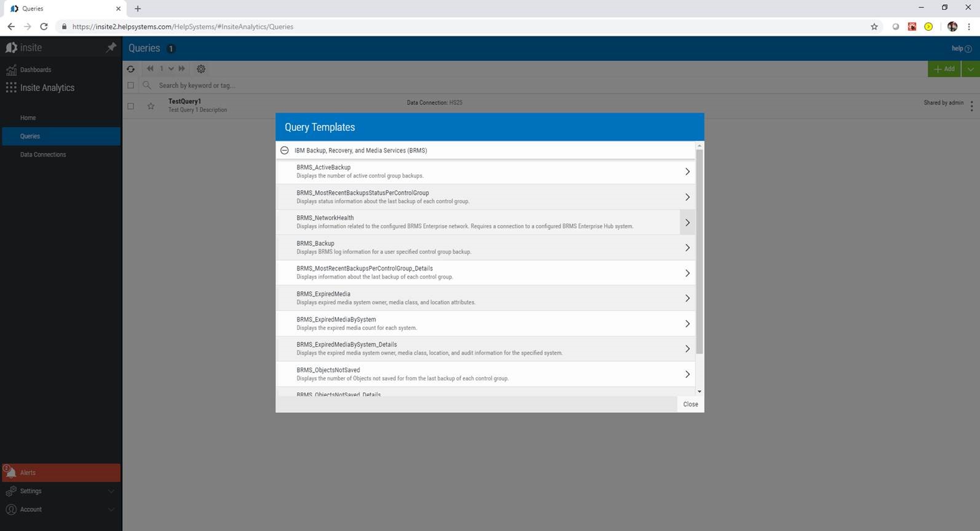
Task: Click the Insite logo icon
Action: pos(11,47)
